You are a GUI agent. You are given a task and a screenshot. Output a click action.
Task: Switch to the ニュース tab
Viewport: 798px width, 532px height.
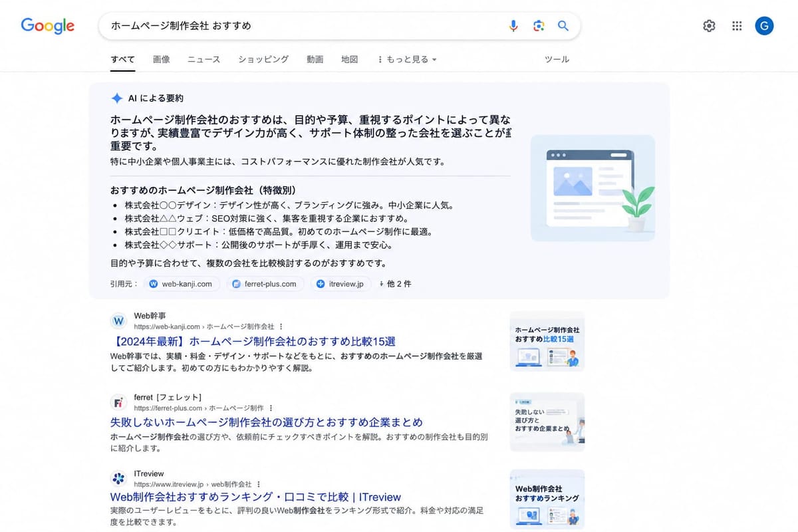pos(203,59)
